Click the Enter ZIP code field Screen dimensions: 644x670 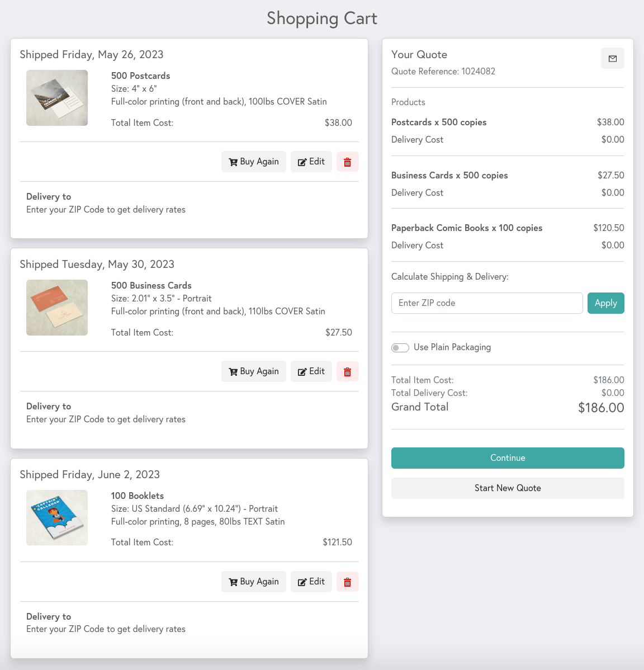click(x=487, y=303)
